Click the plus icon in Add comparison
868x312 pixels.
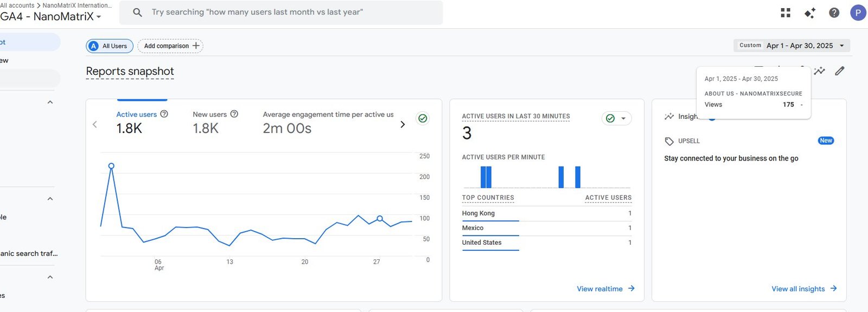(196, 46)
